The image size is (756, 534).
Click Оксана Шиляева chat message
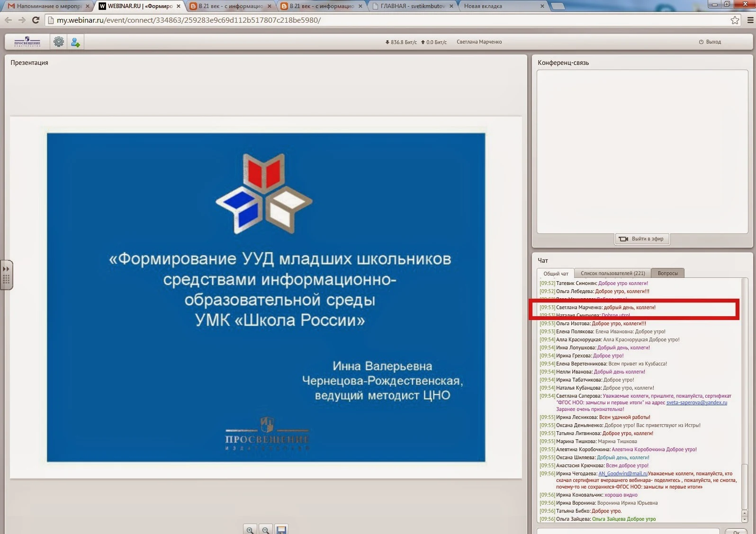click(594, 457)
